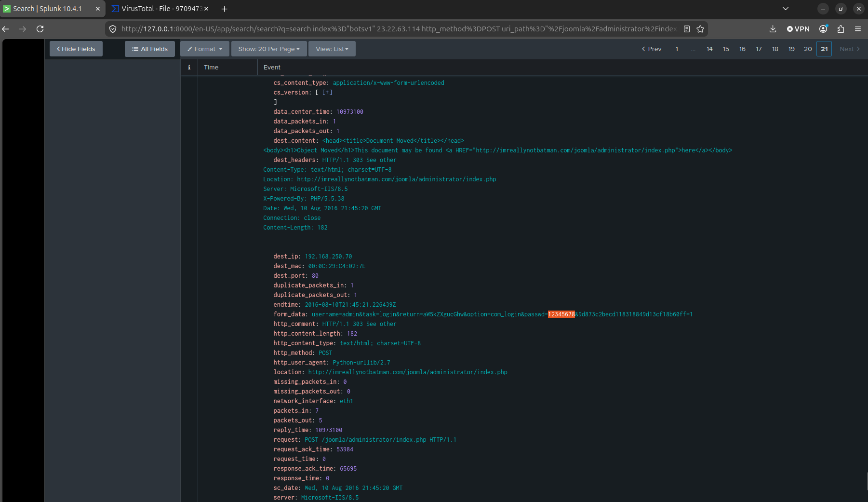The width and height of the screenshot is (868, 502).
Task: Go to results page 1
Action: pyautogui.click(x=677, y=49)
